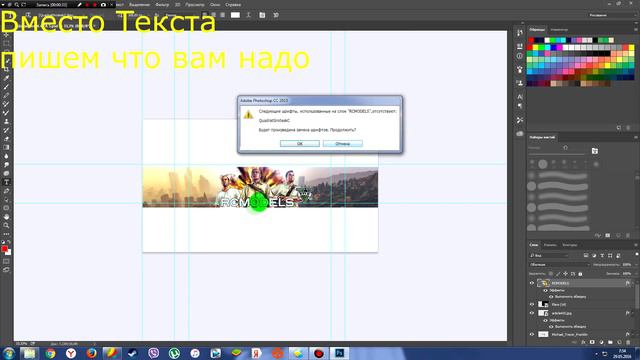640x360 pixels.
Task: Create new adjustment layer from Layers footer
Action: click(x=601, y=342)
